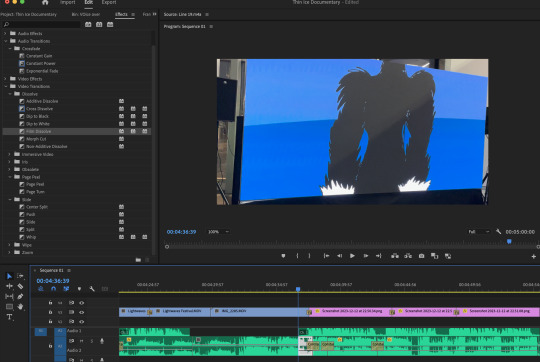Image resolution: width=540 pixels, height=362 pixels.
Task: Add a marker in the timeline panel
Action: [x=79, y=289]
